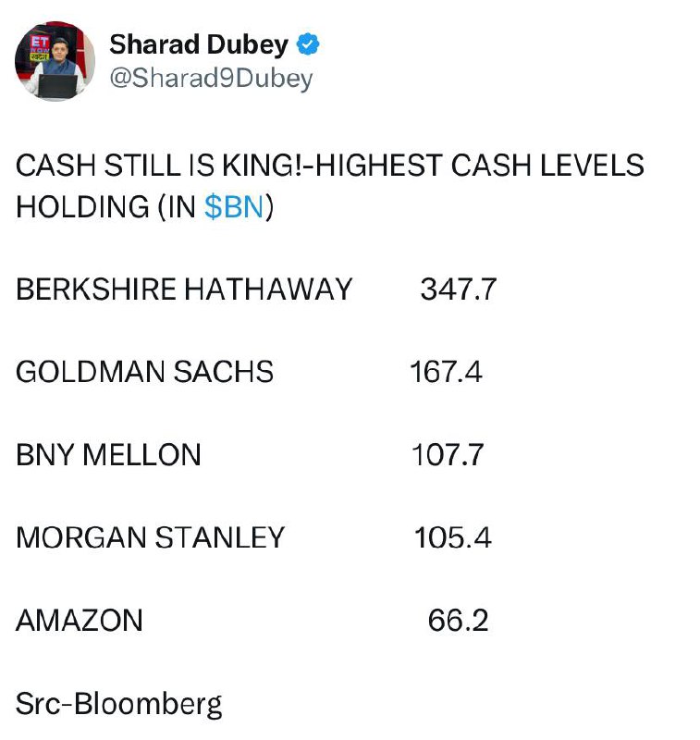Select the GOLDMAN SACHS text
The width and height of the screenshot is (700, 740).
(x=144, y=372)
